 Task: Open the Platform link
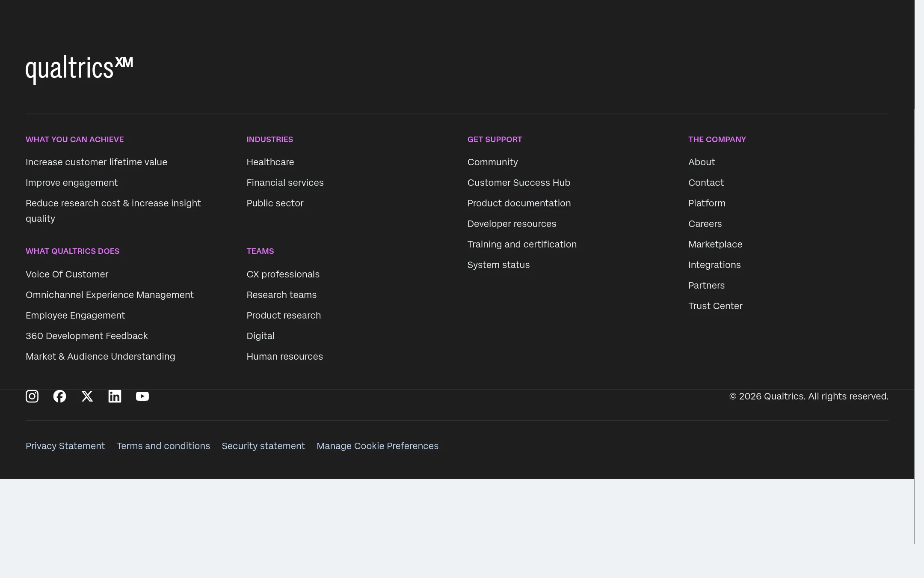tap(707, 203)
